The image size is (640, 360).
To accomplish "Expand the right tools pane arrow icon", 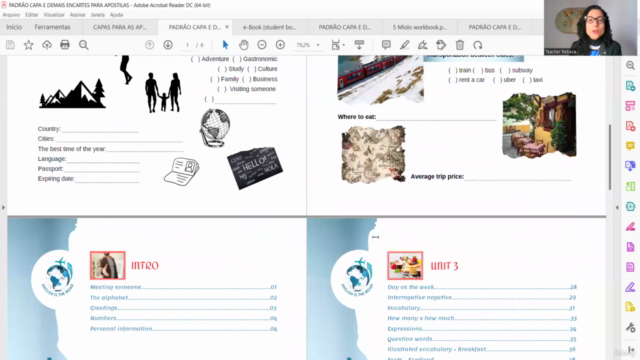I will point(631,349).
